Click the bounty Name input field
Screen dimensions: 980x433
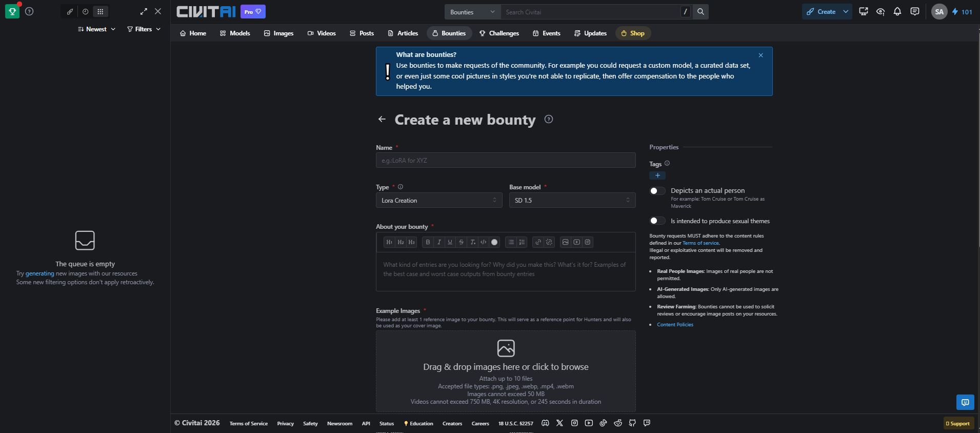[506, 160]
